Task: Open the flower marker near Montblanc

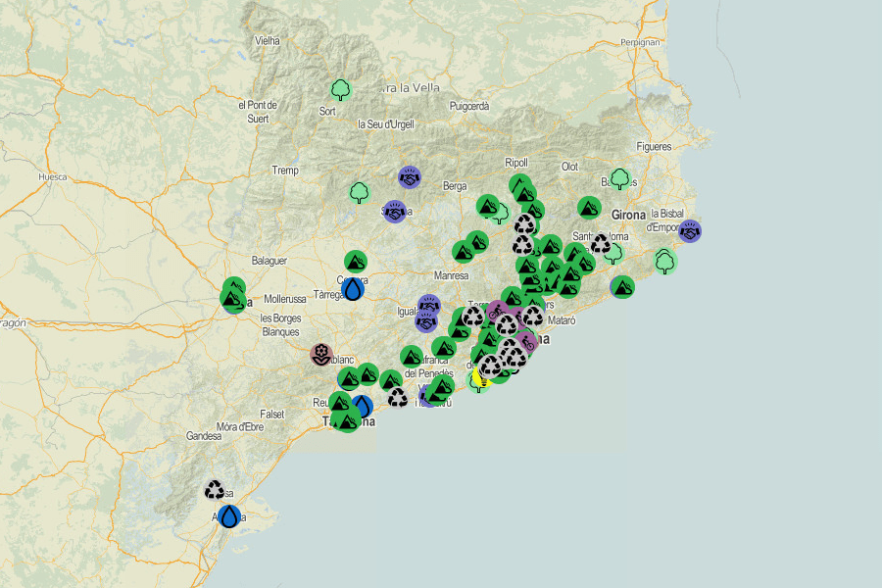Action: (x=321, y=354)
